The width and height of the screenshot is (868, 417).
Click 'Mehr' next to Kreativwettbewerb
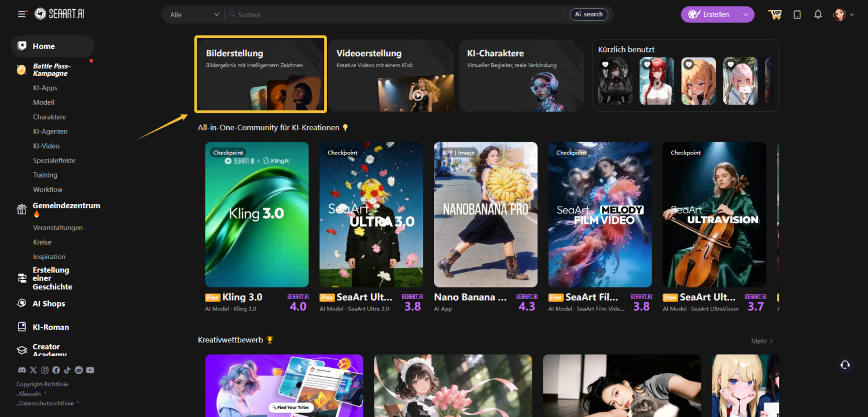(762, 341)
